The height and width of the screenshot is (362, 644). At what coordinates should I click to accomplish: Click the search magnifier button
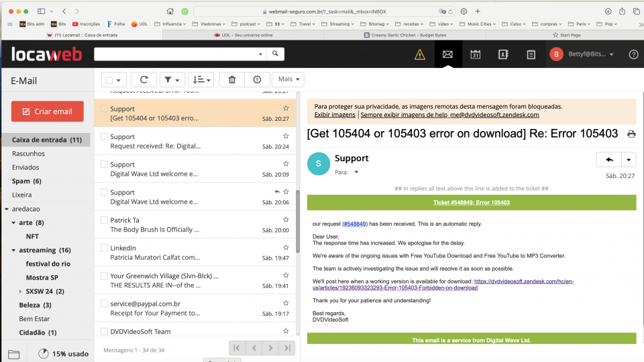pyautogui.click(x=275, y=54)
